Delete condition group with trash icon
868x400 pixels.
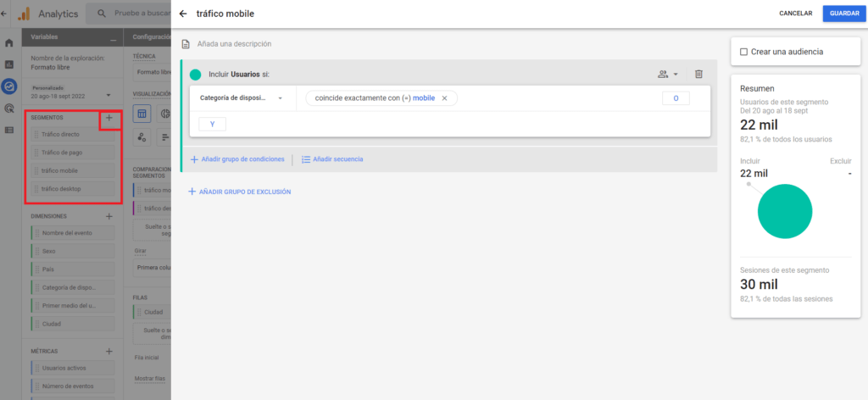point(699,74)
